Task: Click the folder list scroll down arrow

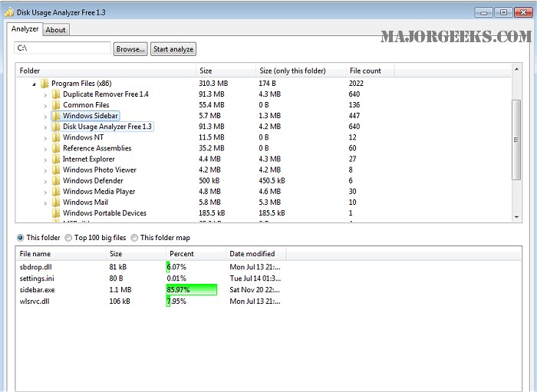Action: pyautogui.click(x=516, y=217)
